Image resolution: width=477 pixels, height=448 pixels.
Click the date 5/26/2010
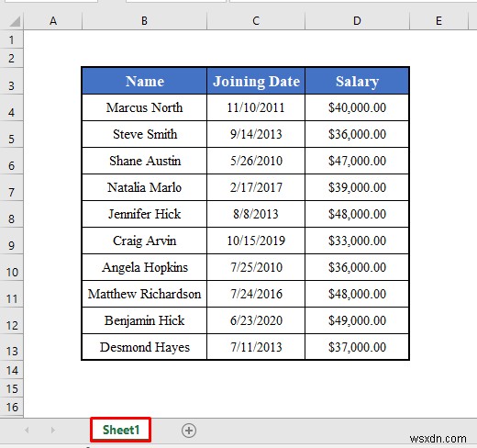[x=256, y=161]
